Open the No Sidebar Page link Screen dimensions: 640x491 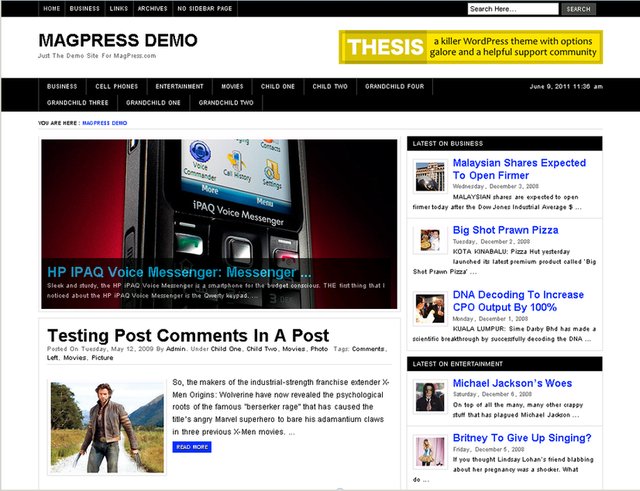(205, 9)
